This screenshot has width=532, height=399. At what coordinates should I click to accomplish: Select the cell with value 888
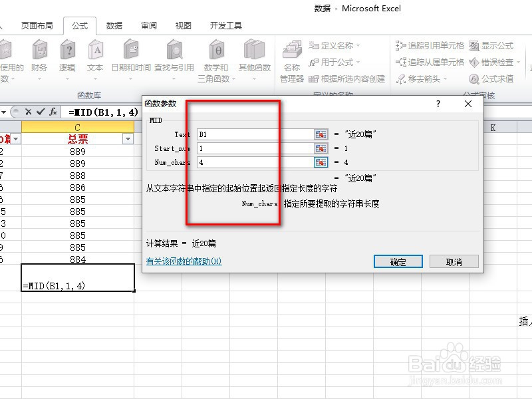[x=78, y=176]
